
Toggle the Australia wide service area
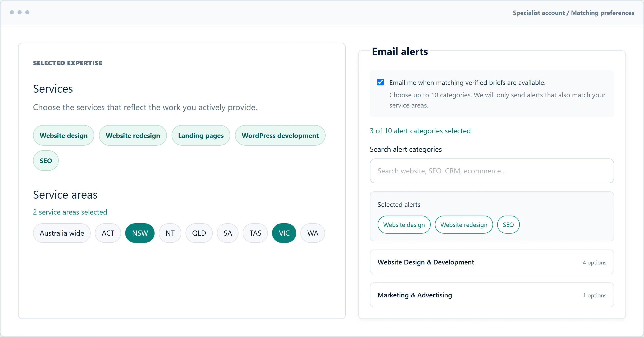62,233
